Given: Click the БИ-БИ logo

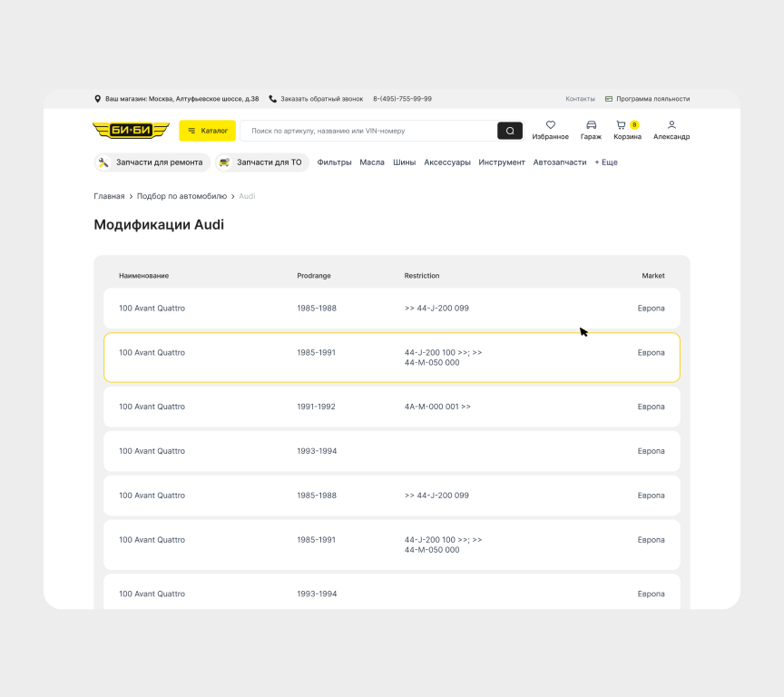Looking at the screenshot, I should tap(131, 131).
